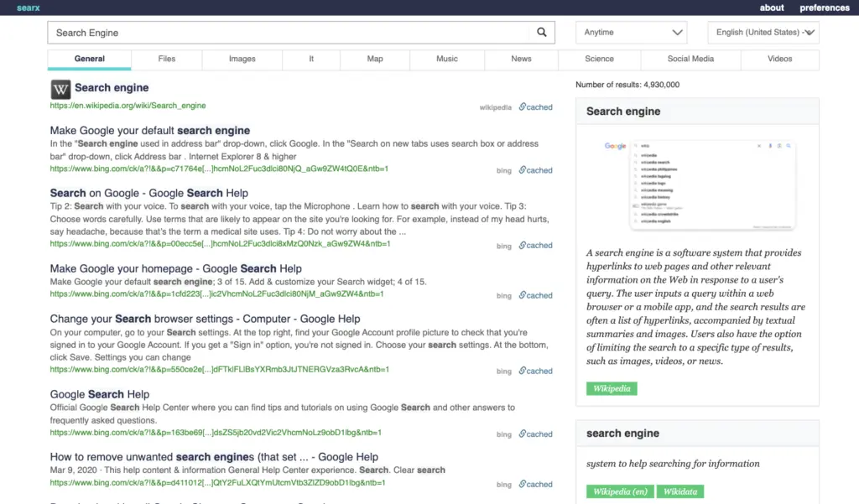Click the searx logo
The width and height of the screenshot is (859, 504).
point(28,8)
